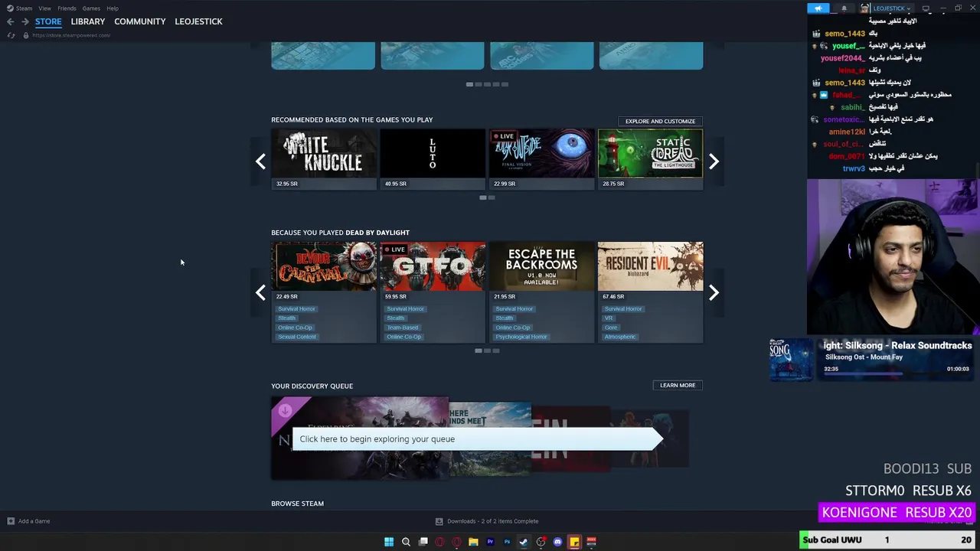The width and height of the screenshot is (980, 551).
Task: Click Psychological Horror tag on Backrooms card
Action: click(x=521, y=337)
